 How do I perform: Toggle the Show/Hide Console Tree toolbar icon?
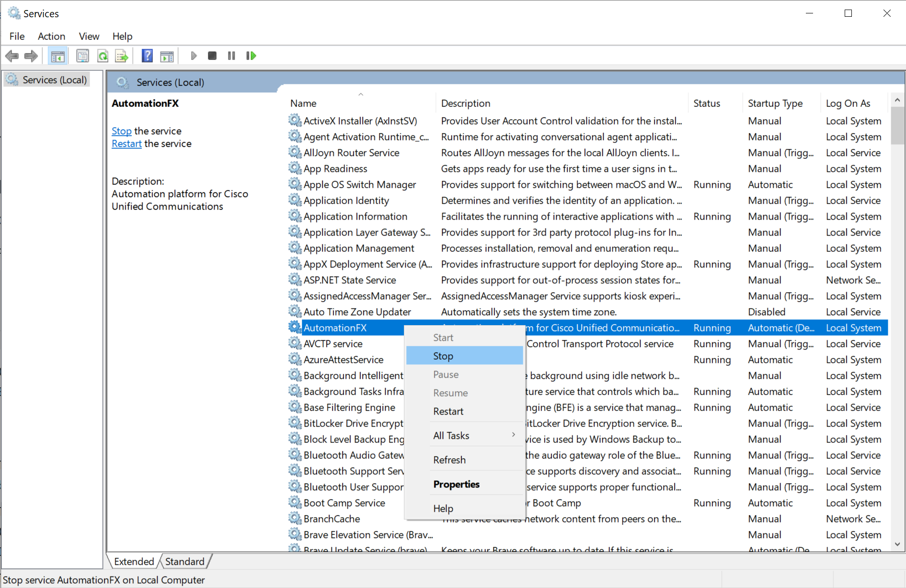57,56
